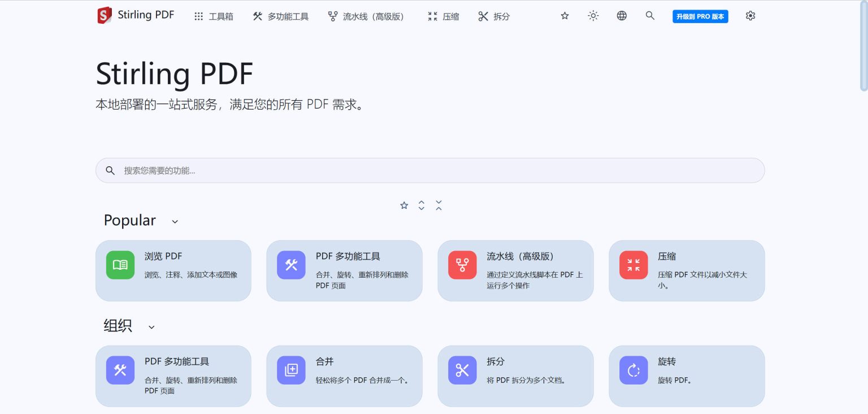Toggle favorites with the star icon
Screen dimensions: 868x414
coord(565,16)
